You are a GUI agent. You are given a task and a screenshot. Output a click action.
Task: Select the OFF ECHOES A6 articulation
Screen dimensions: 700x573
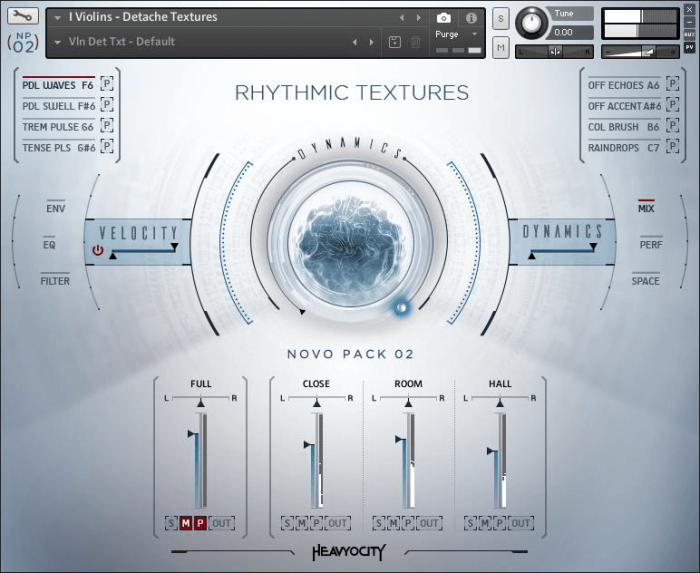click(x=624, y=85)
